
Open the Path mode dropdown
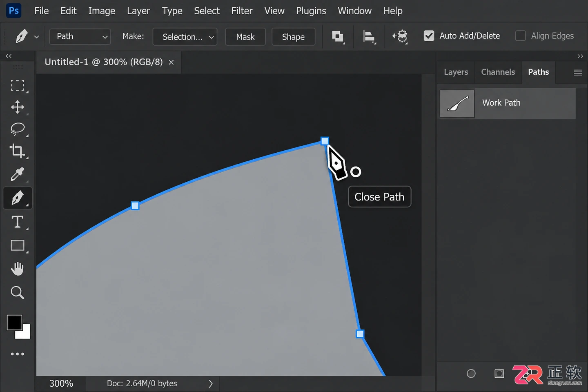80,36
